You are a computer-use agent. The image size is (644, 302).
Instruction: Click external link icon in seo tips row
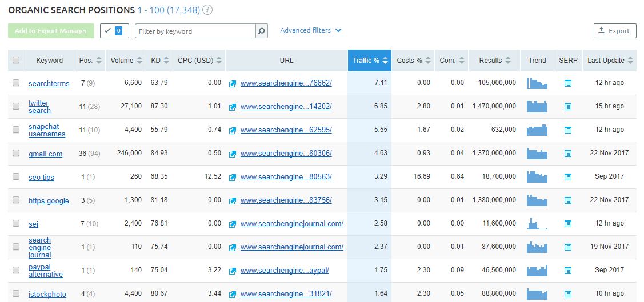[233, 177]
